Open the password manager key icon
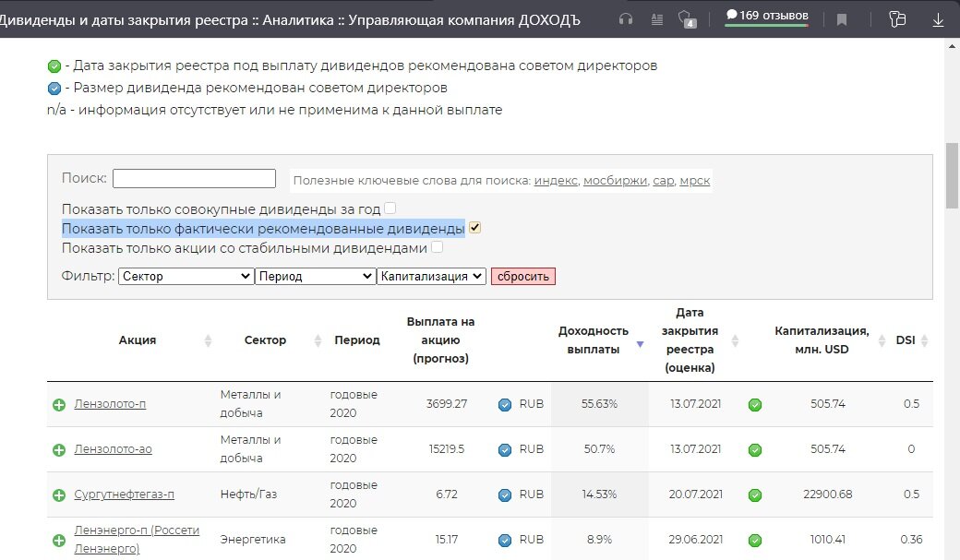 coord(896,18)
